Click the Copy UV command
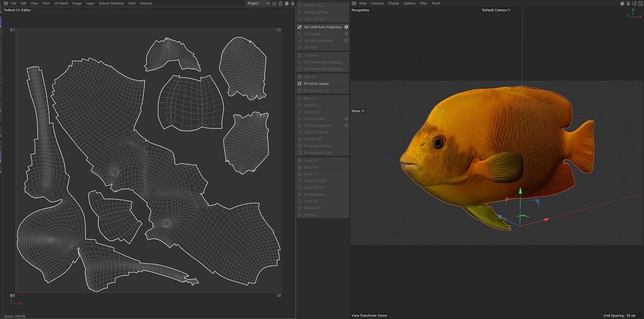 coord(323,161)
